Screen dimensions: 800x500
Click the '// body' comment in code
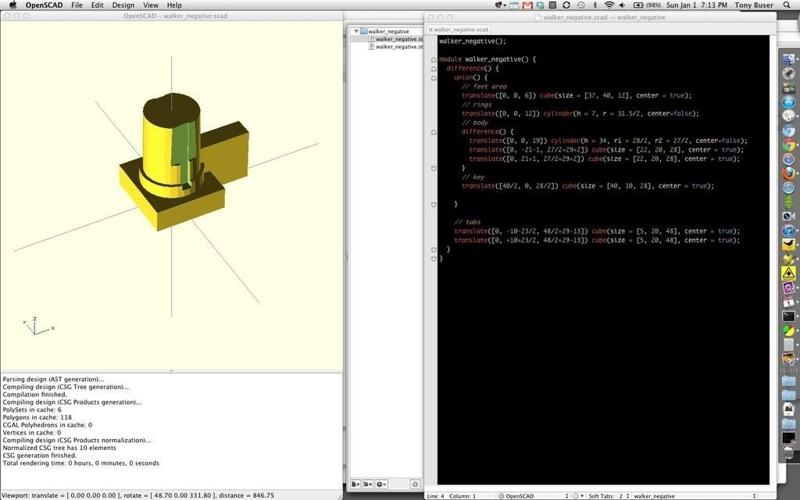pos(475,123)
